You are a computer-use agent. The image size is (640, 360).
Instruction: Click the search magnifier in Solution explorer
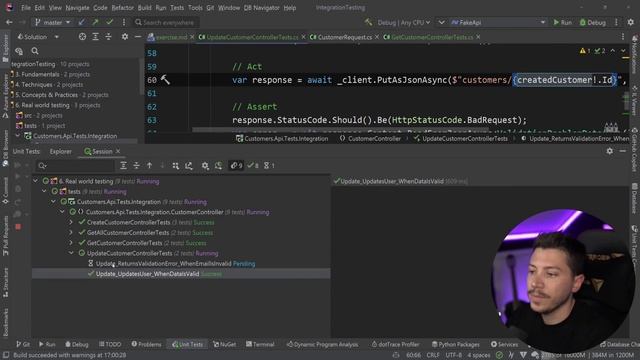pos(35,51)
